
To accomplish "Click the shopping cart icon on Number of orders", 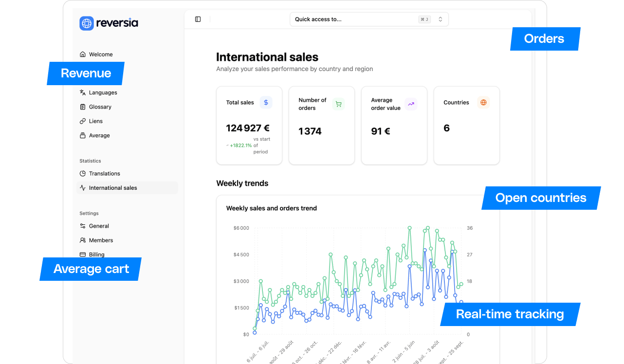I will (338, 104).
